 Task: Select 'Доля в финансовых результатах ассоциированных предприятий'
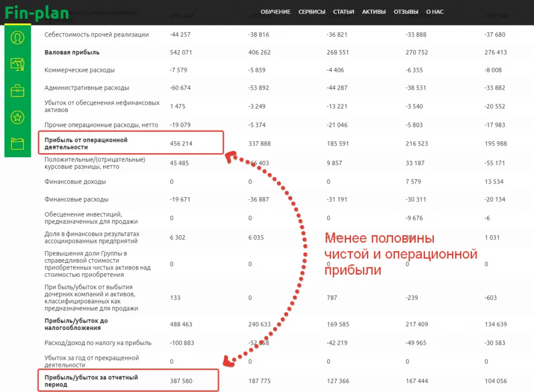92,238
